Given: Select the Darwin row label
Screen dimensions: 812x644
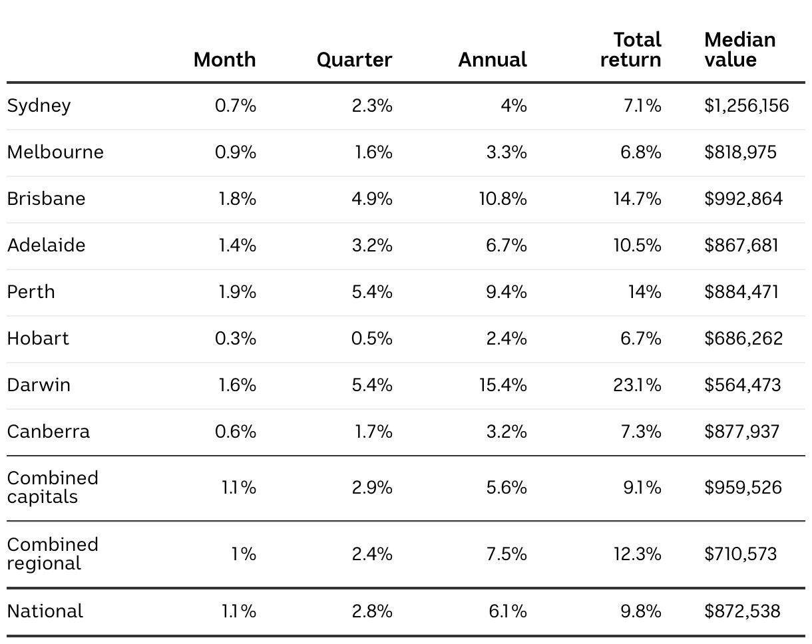Looking at the screenshot, I should click(39, 385).
